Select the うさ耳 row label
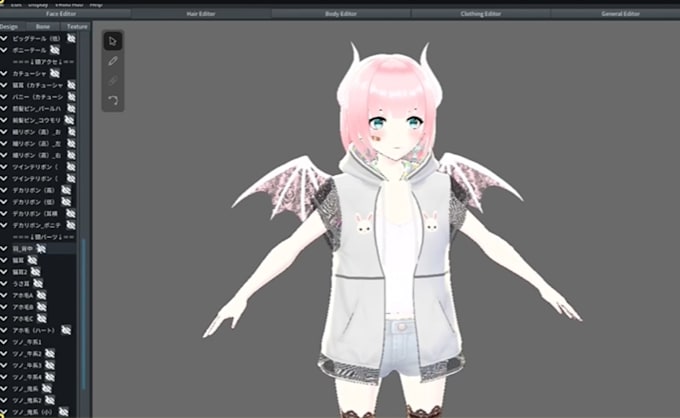The image size is (680, 418). click(21, 284)
